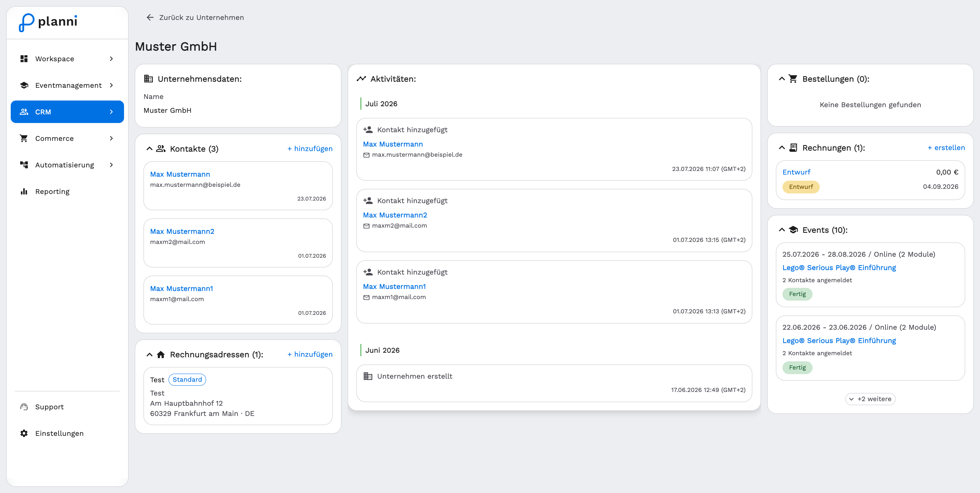Click the receipt icon beside Rechnungen

793,147
